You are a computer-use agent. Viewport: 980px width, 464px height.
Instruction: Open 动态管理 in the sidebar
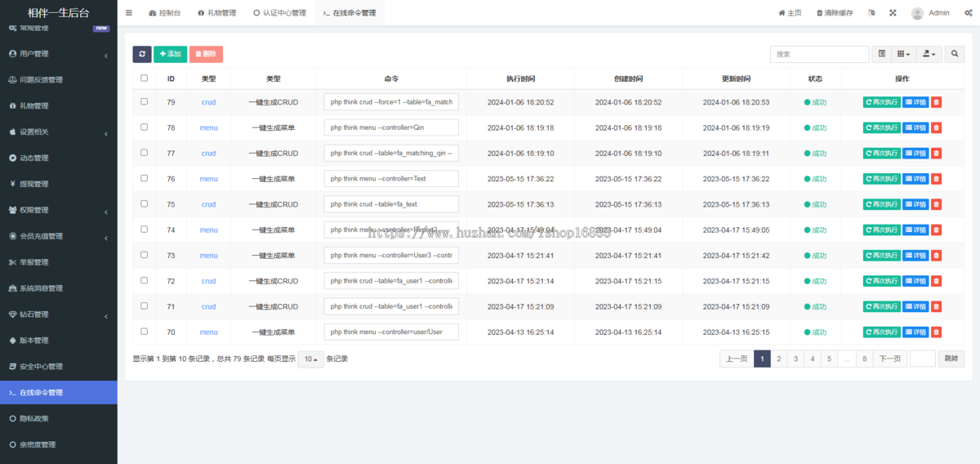pyautogui.click(x=59, y=158)
